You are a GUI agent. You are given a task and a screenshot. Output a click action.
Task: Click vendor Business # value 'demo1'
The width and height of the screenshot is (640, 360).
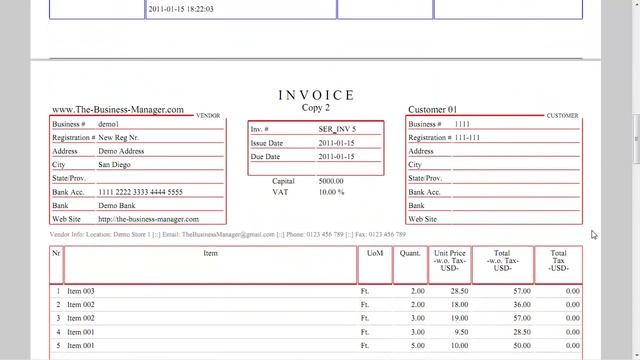[109, 124]
